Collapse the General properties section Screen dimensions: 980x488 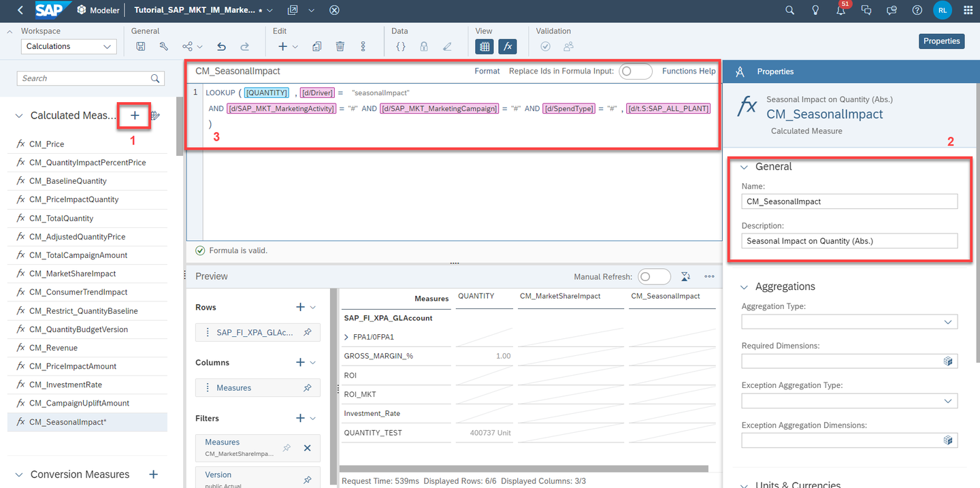(745, 167)
